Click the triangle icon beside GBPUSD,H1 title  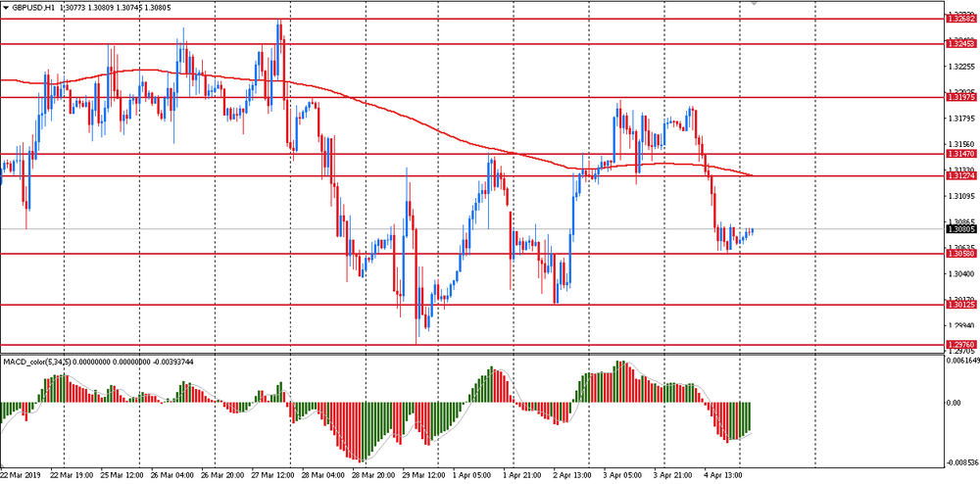click(6, 8)
